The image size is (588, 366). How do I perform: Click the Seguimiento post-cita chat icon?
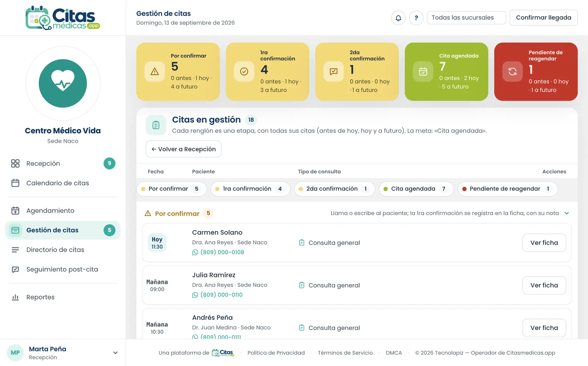[15, 269]
